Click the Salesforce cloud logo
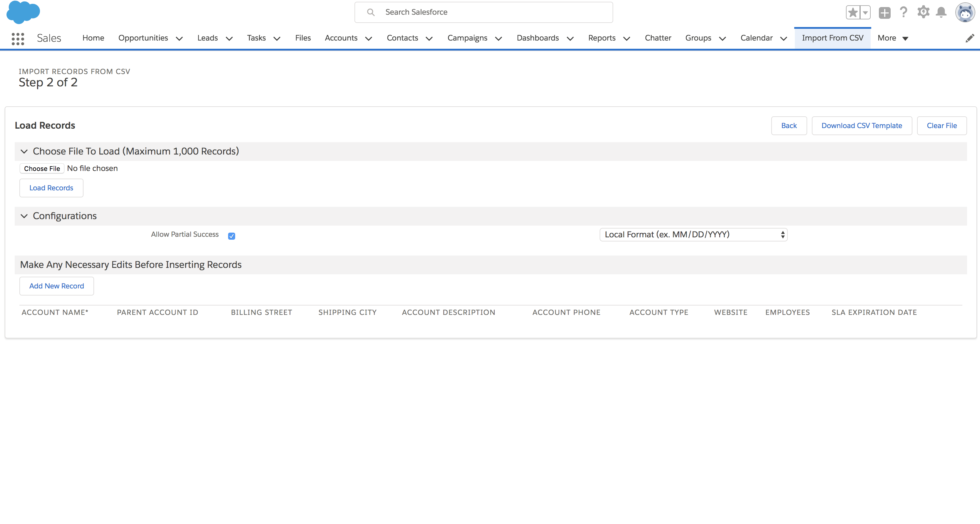This screenshot has width=980, height=524. (x=23, y=12)
